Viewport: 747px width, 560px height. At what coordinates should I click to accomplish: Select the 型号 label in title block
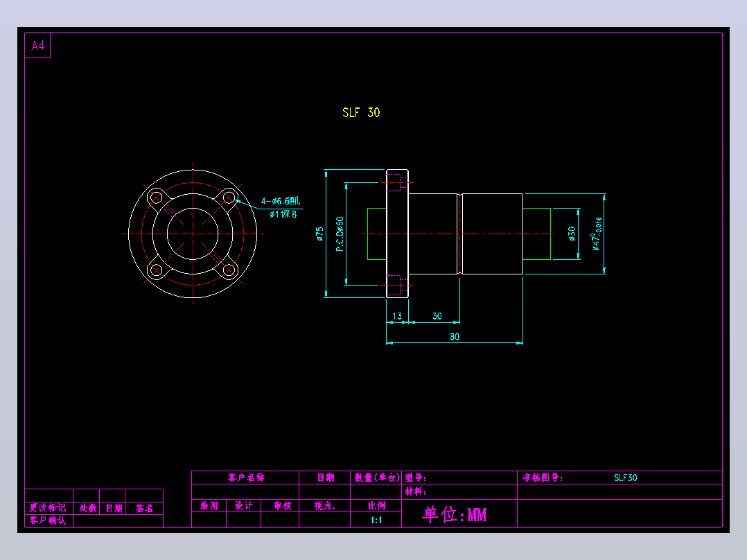click(416, 478)
